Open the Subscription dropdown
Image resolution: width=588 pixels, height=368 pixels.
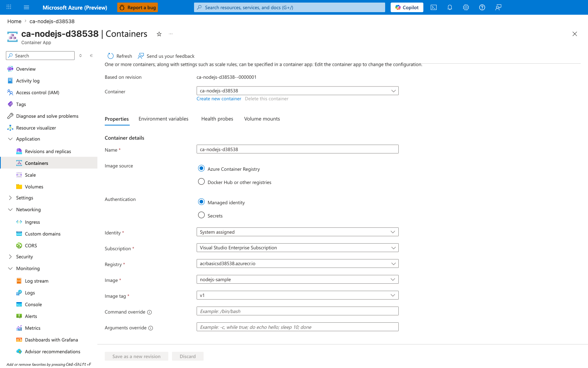pyautogui.click(x=298, y=248)
